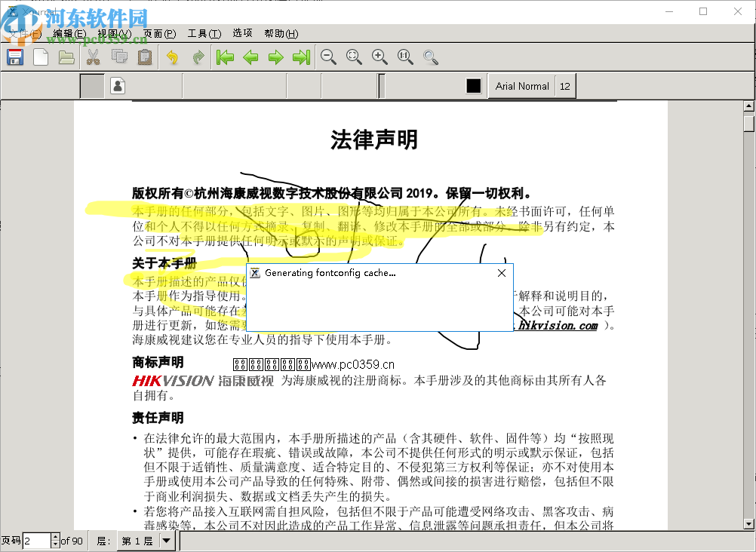Screen dimensions: 756x552
Task: Open a file with the folder icon
Action: coord(66,57)
